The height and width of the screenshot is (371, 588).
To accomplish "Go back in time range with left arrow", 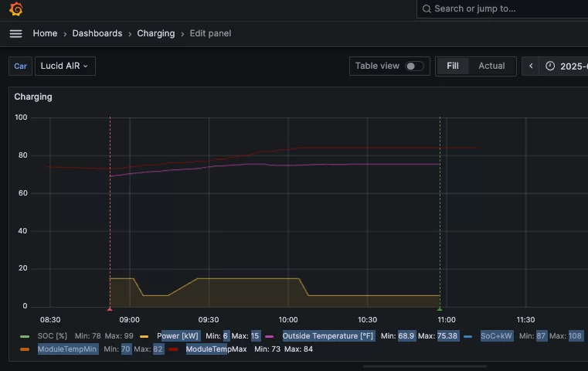I will pos(531,66).
